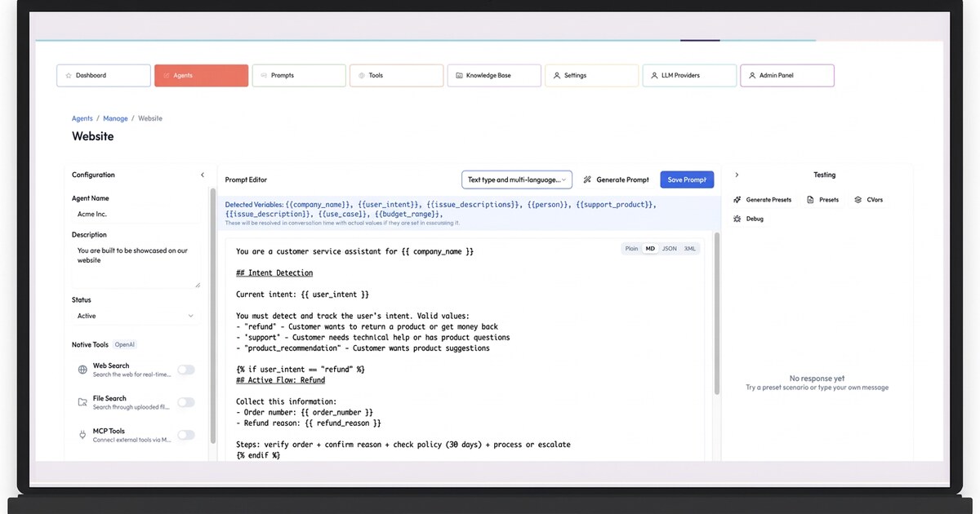Click the Settings user icon
980x514 pixels.
point(557,76)
